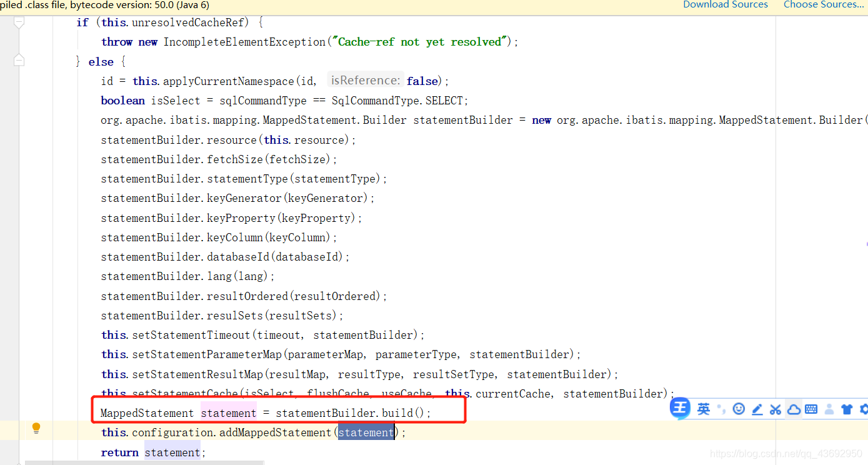This screenshot has width=868, height=465.
Task: Click 'statementBuilder.resultOrdered' call
Action: click(x=194, y=296)
